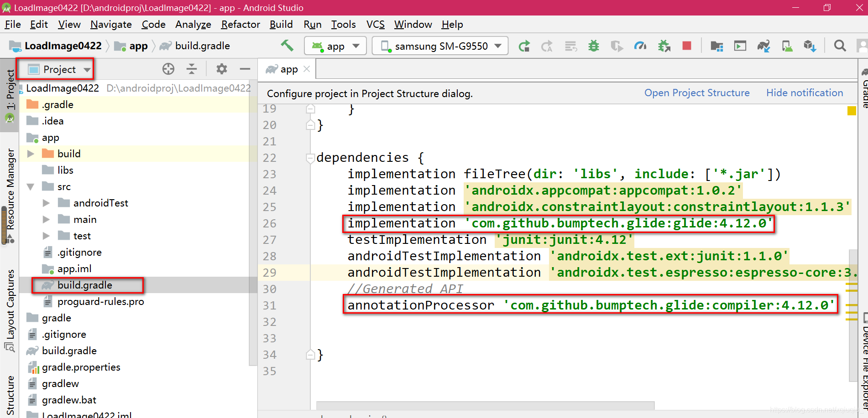Run the app with green run icon
This screenshot has height=418, width=868.
tap(524, 46)
